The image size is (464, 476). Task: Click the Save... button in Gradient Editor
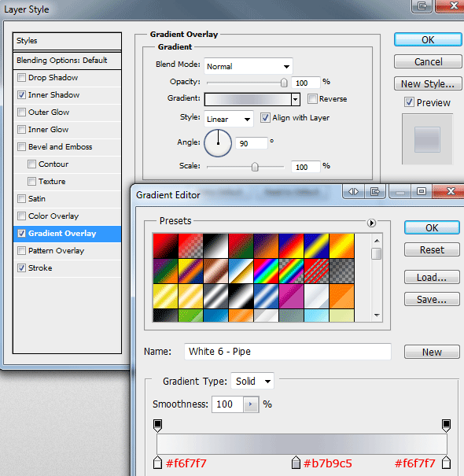pos(432,300)
